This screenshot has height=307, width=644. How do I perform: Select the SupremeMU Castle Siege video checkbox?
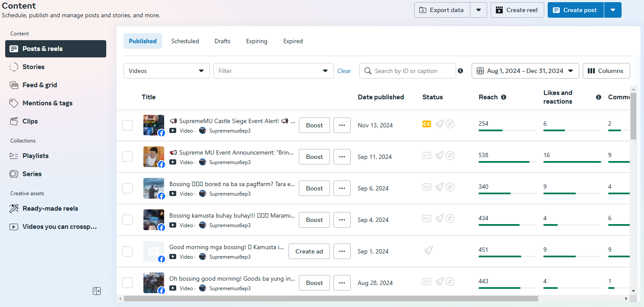(127, 125)
